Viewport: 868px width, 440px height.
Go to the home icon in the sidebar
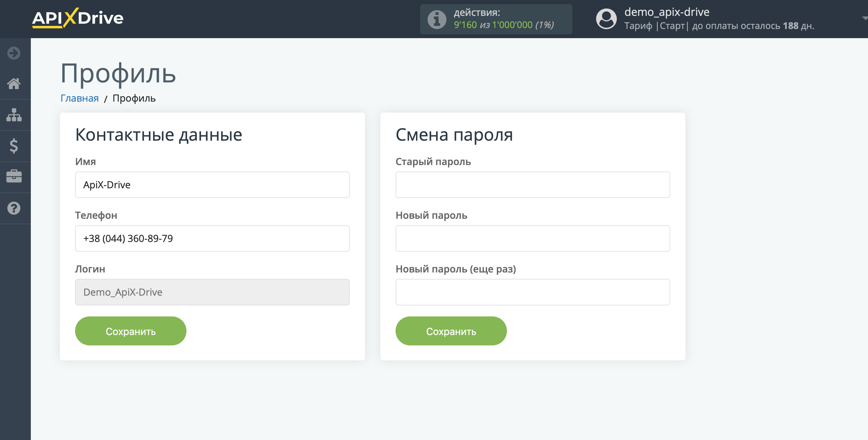tap(14, 84)
